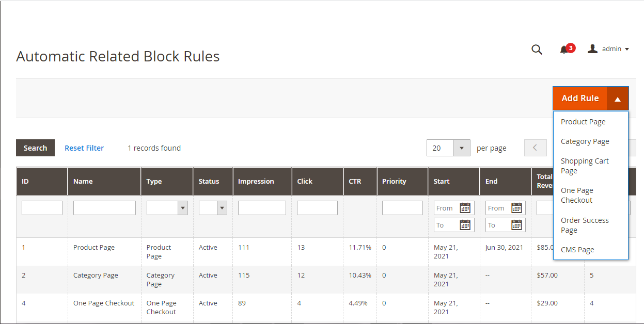Open the Type filter dropdown
The height and width of the screenshot is (324, 644).
(x=167, y=208)
